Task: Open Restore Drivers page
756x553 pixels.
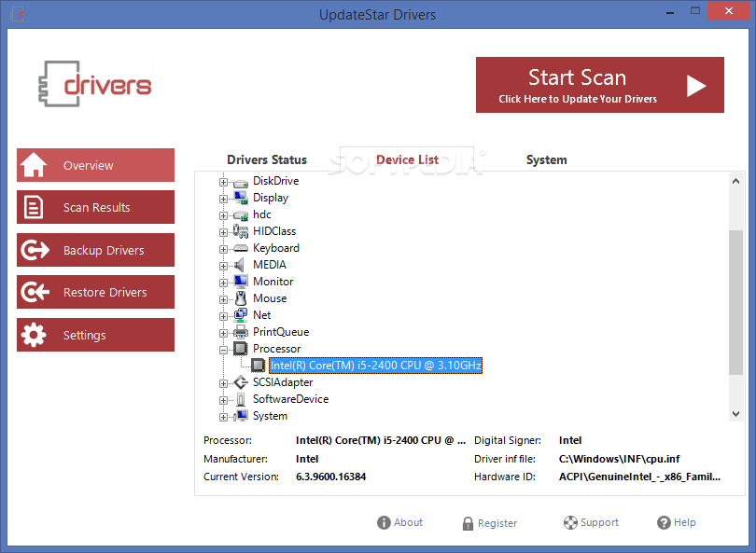Action: click(x=95, y=292)
